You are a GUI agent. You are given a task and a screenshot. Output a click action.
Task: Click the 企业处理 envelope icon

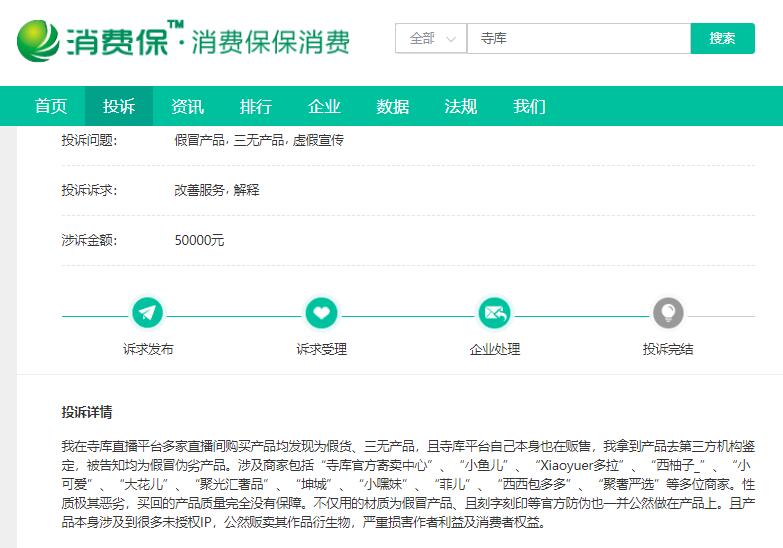(494, 313)
